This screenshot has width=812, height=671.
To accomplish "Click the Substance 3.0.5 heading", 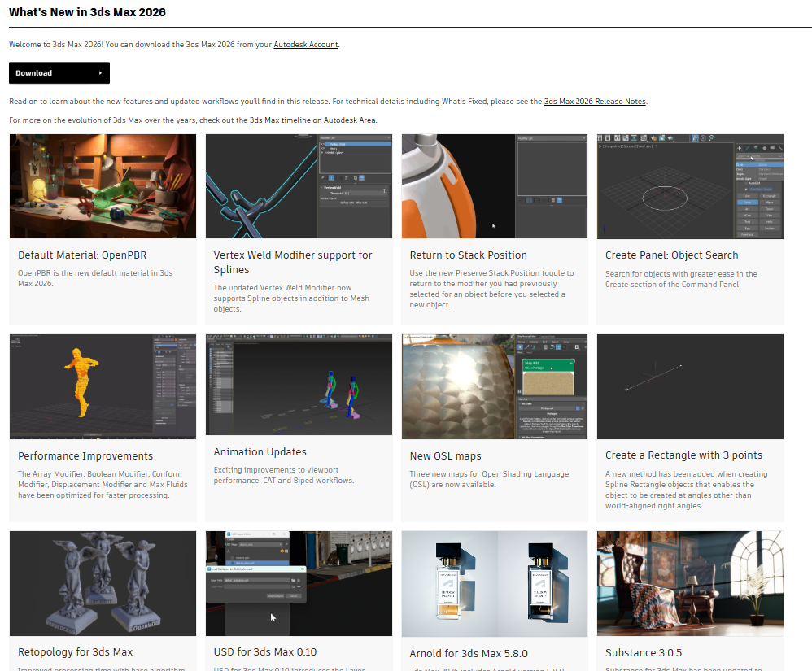I will [x=644, y=653].
